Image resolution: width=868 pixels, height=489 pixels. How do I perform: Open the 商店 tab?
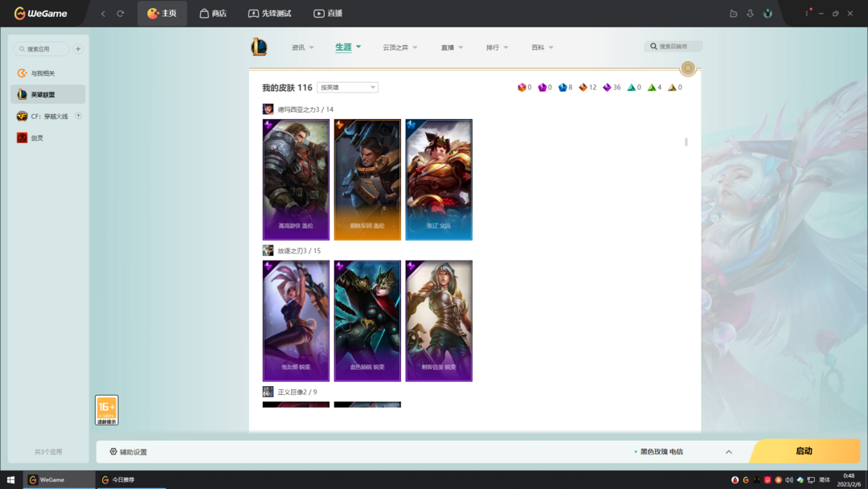[213, 14]
